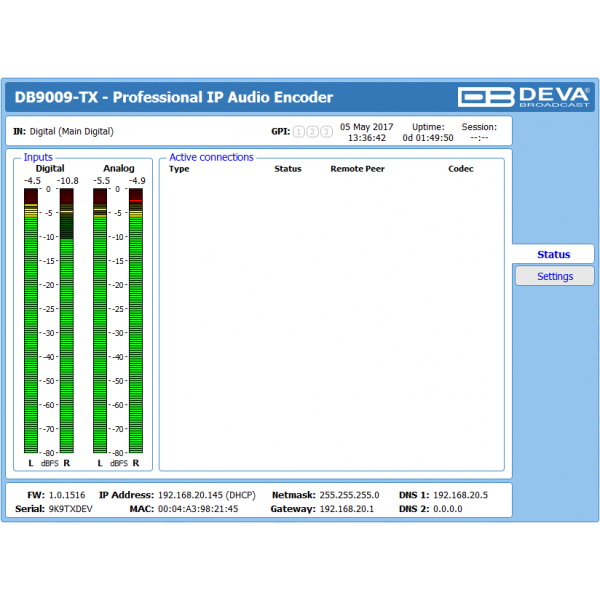This screenshot has width=600, height=600.
Task: Click the Digital right channel level meter
Action: 67,320
